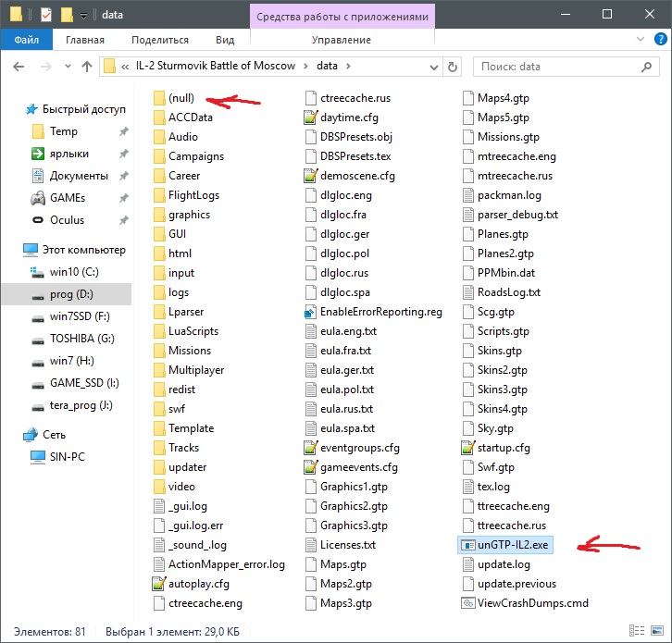Open the recent locations dropdown arrow
This screenshot has width=672, height=643.
tap(68, 67)
